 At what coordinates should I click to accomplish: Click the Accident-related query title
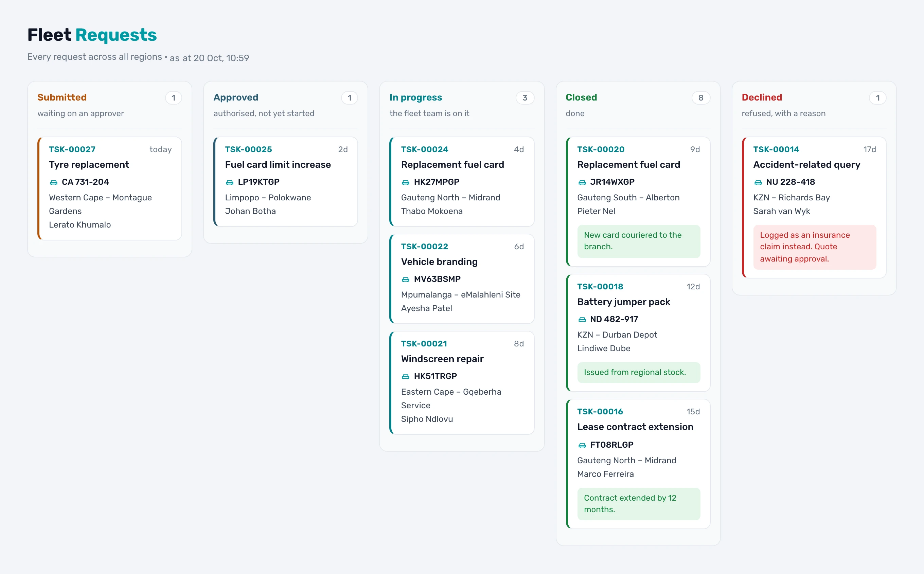(x=807, y=165)
